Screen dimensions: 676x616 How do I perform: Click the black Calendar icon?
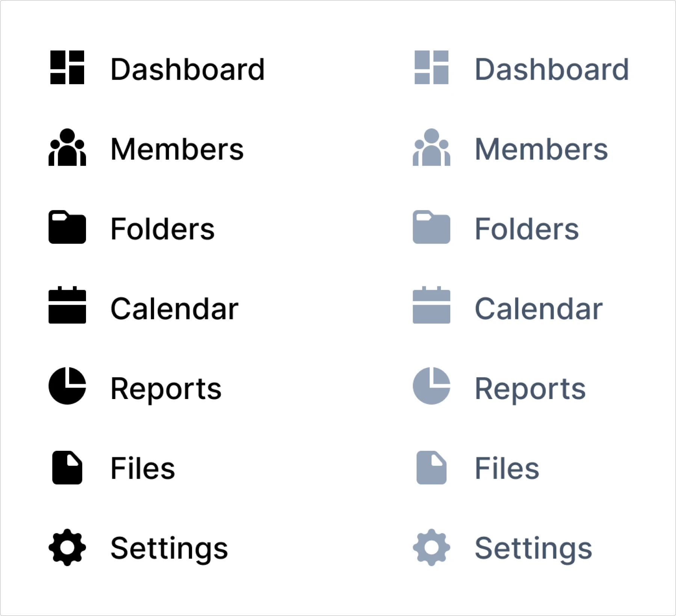pyautogui.click(x=67, y=306)
